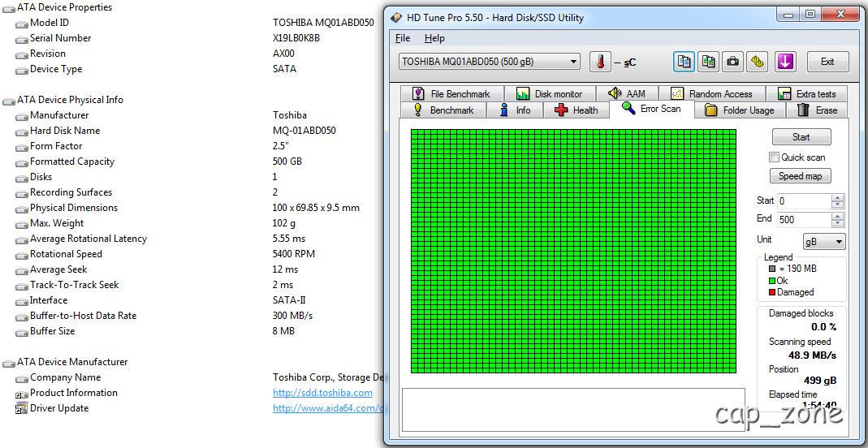Screen dimensions: 868x448
Task: Click the drive icon beside Device Type
Action: point(22,71)
